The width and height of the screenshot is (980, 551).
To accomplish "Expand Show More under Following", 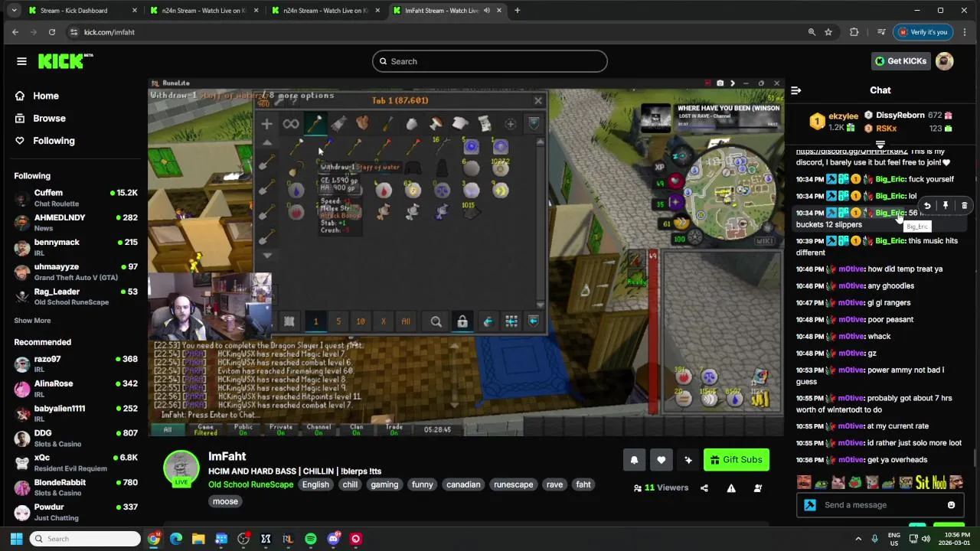I will [32, 321].
